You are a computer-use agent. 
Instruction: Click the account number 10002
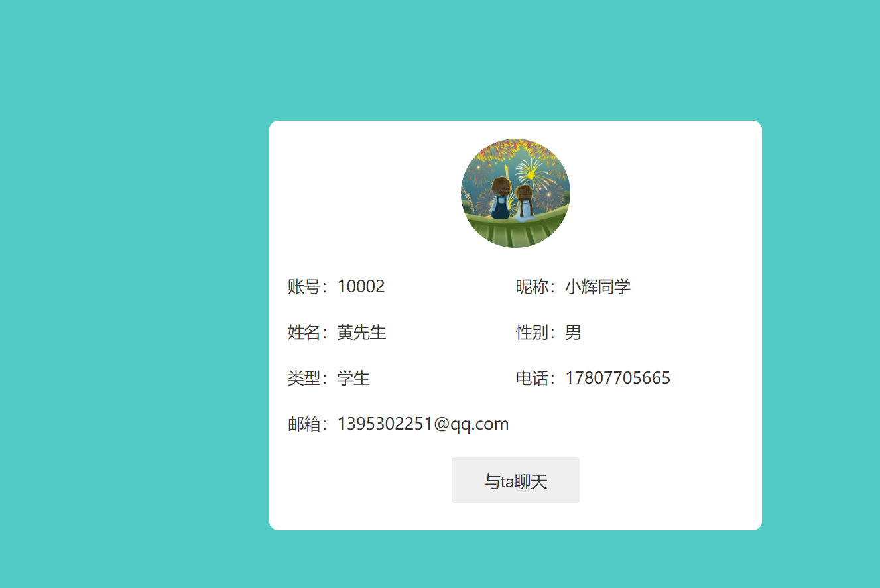(361, 286)
